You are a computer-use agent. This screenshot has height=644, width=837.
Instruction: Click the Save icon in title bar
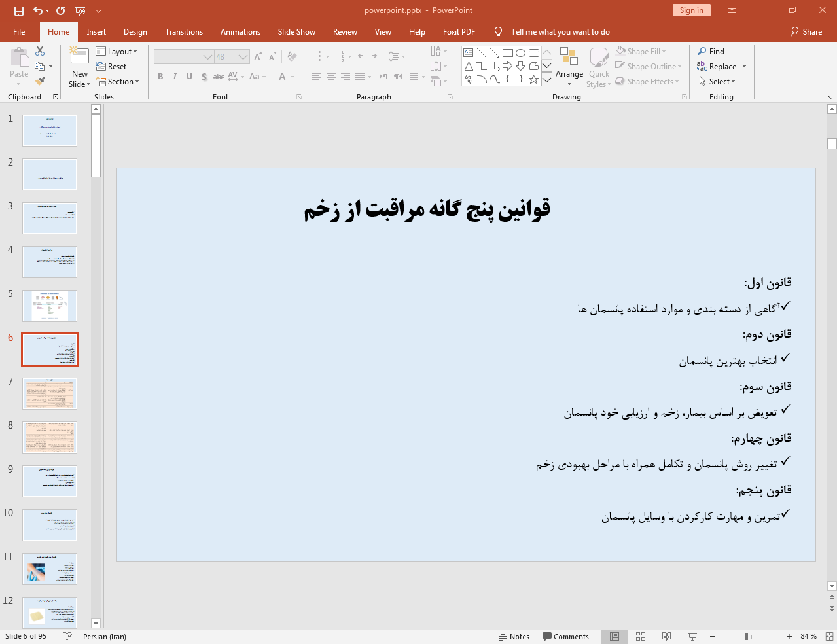tap(19, 10)
